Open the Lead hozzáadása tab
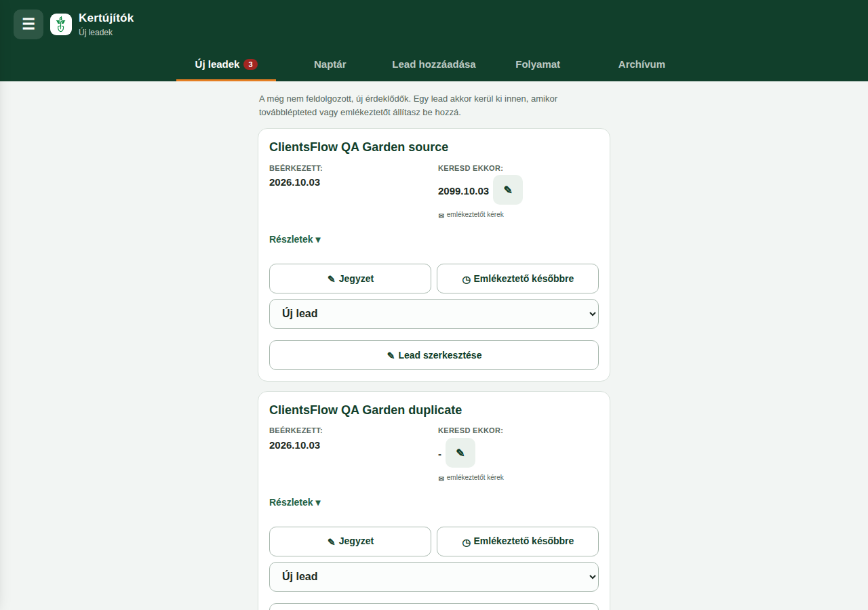The height and width of the screenshot is (610, 868). point(434,64)
